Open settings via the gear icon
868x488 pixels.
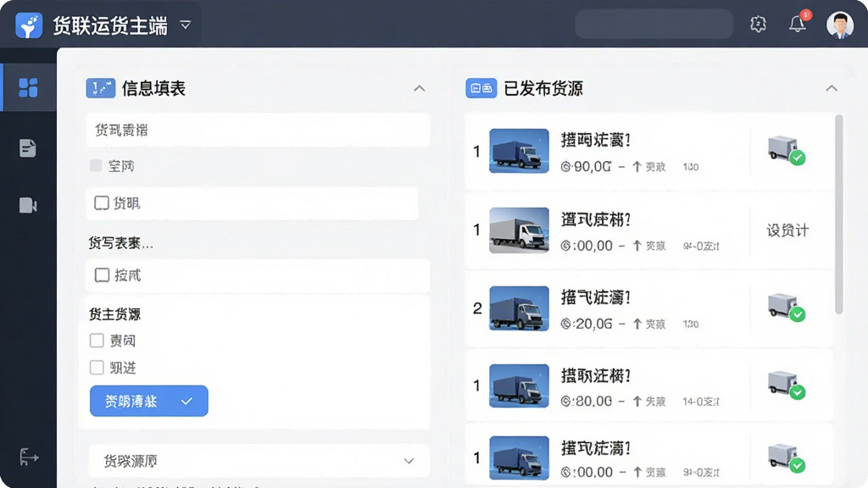[x=758, y=24]
